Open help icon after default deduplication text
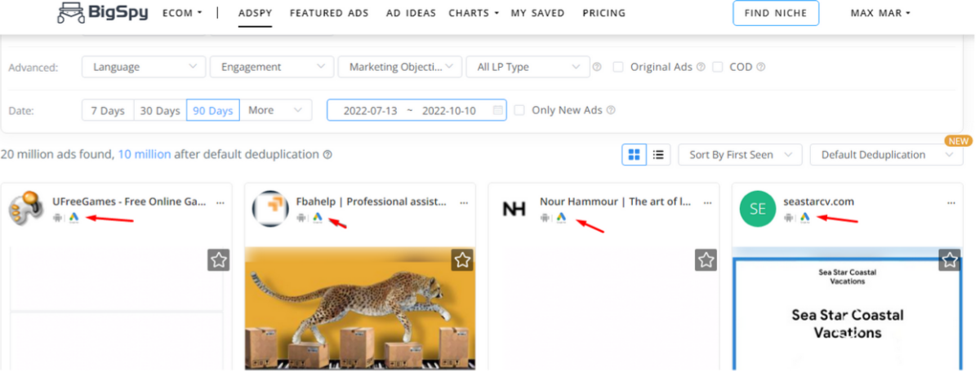980x381 pixels. 327,154
